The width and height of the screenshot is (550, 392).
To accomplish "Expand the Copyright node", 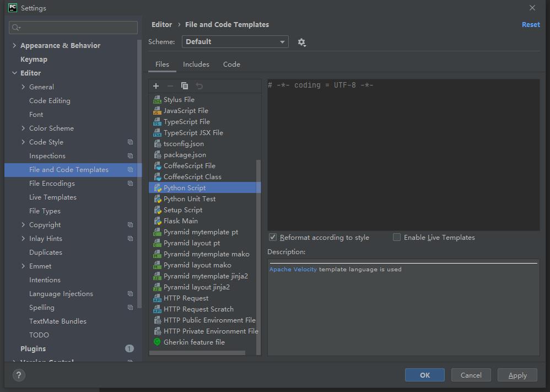I will (x=23, y=225).
